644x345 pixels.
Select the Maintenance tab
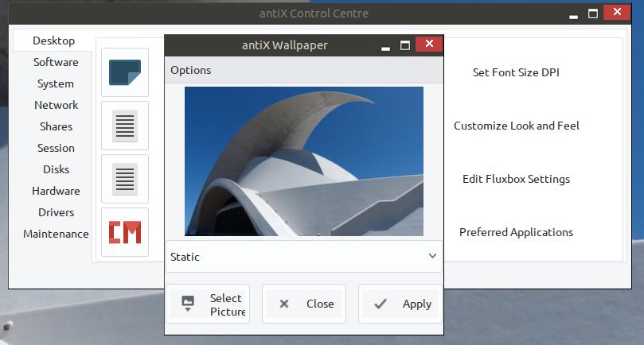(56, 234)
